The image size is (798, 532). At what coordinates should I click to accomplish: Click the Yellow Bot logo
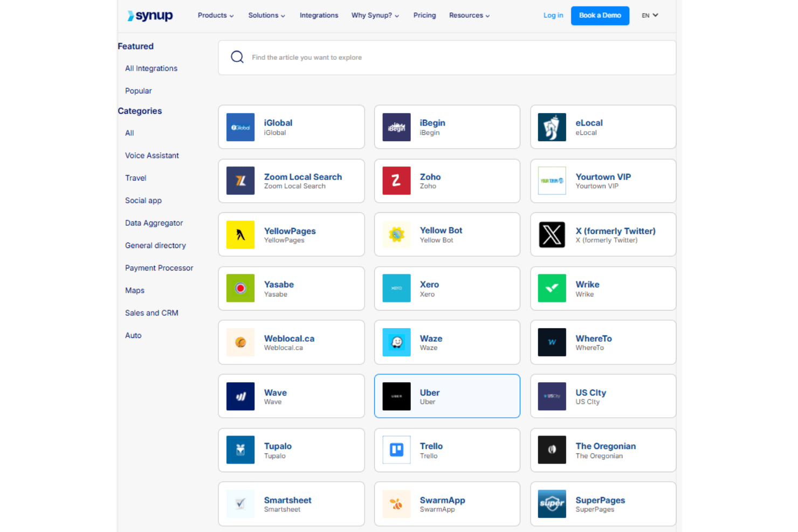tap(396, 234)
